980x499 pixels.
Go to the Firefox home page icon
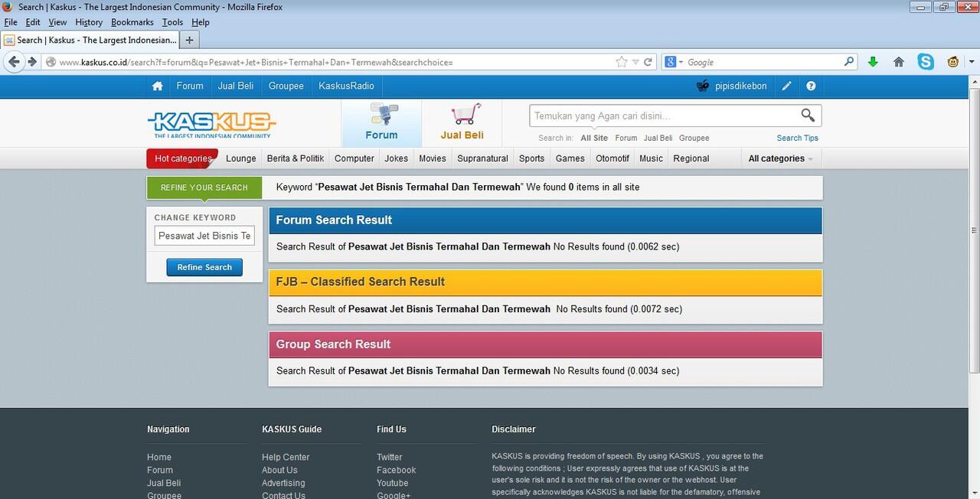coord(899,62)
